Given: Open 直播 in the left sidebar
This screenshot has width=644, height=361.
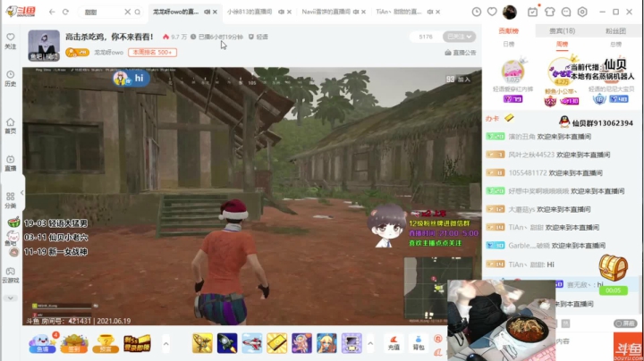Looking at the screenshot, I should [11, 163].
